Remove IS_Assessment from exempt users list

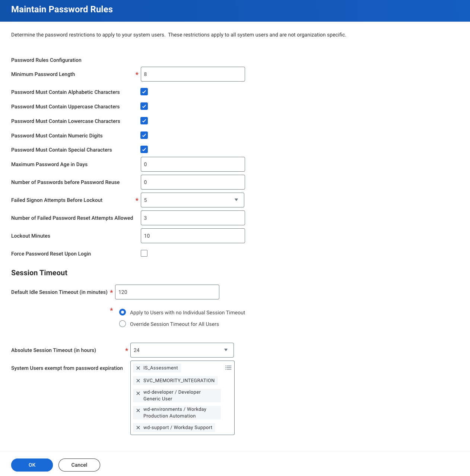[x=138, y=368]
